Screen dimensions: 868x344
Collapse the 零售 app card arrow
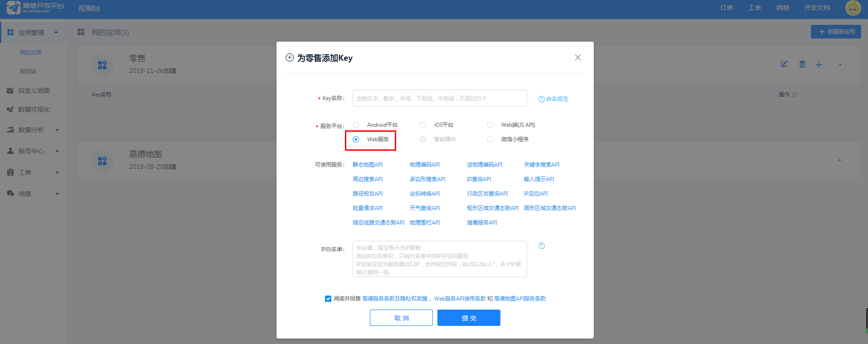tap(840, 65)
